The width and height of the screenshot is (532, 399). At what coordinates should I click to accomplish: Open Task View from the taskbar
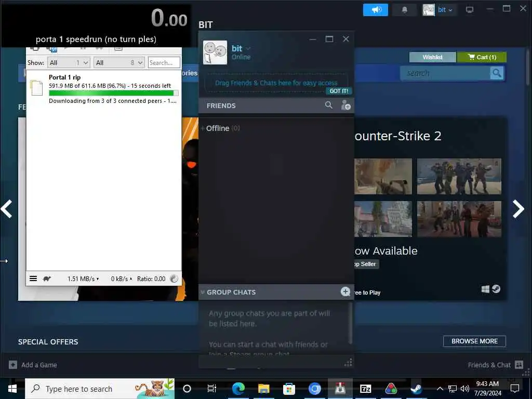(212, 389)
